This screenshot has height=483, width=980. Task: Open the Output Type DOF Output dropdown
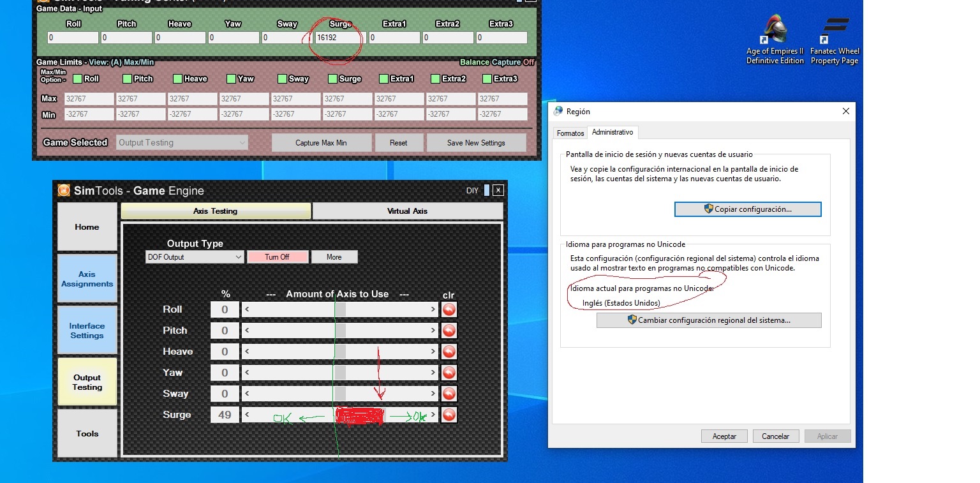click(x=195, y=257)
